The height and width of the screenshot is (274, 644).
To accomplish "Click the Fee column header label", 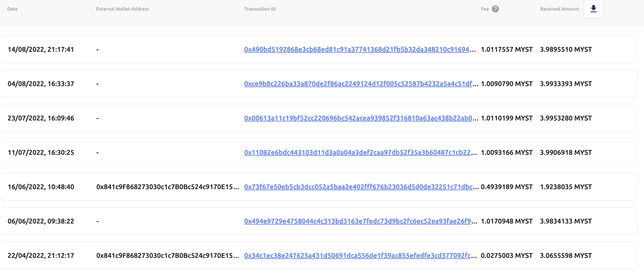I will pos(485,9).
